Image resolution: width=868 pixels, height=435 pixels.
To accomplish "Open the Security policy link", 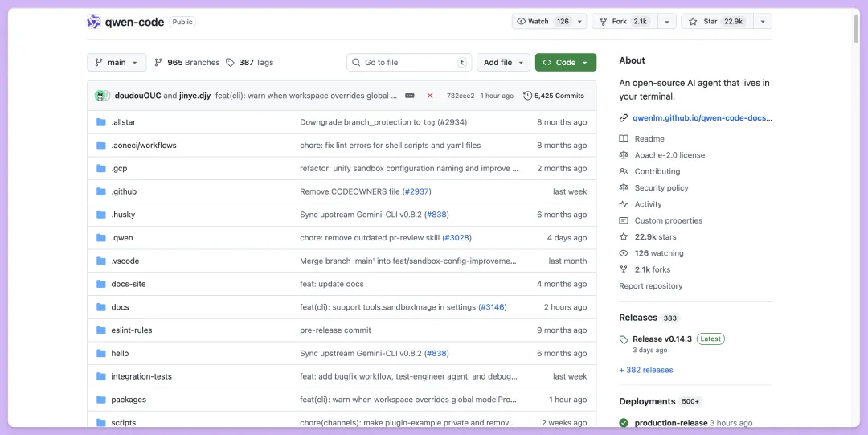I will click(x=661, y=188).
